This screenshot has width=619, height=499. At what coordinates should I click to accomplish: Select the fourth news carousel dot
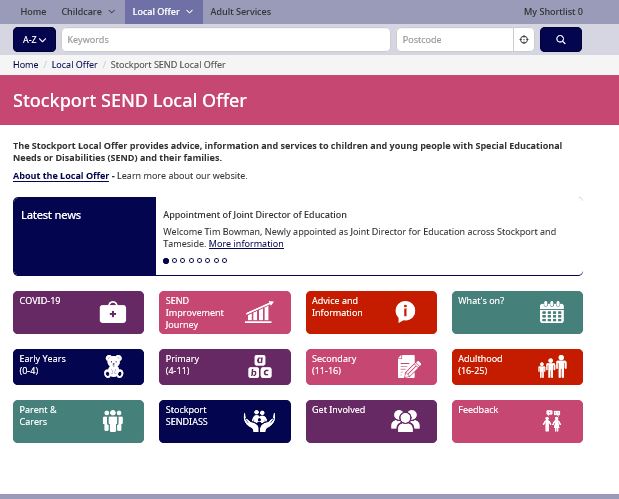coord(191,261)
